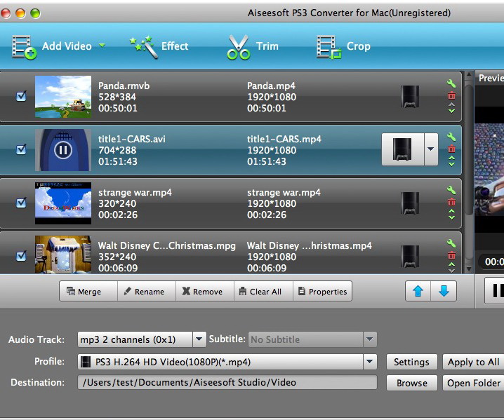Screen dimensions: 504x420
Task: Move selected item up with blue arrow
Action: [x=418, y=291]
